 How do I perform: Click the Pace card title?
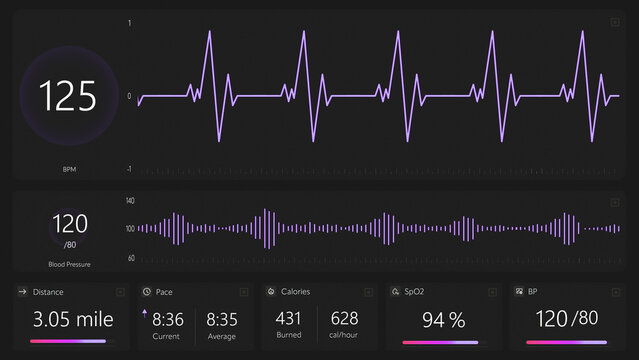pyautogui.click(x=164, y=292)
